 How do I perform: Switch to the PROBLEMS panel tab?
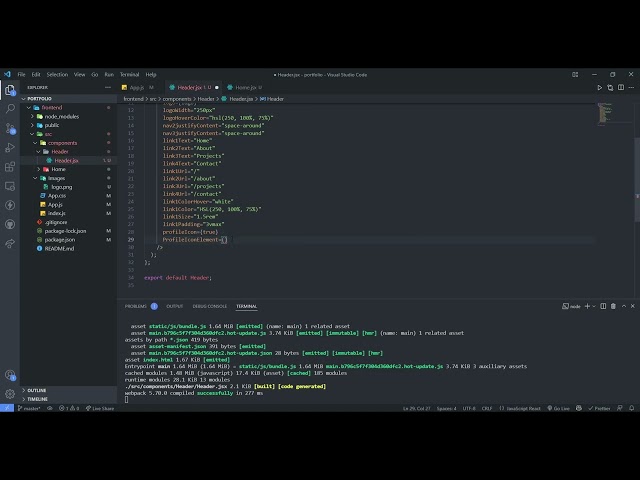[x=136, y=306]
